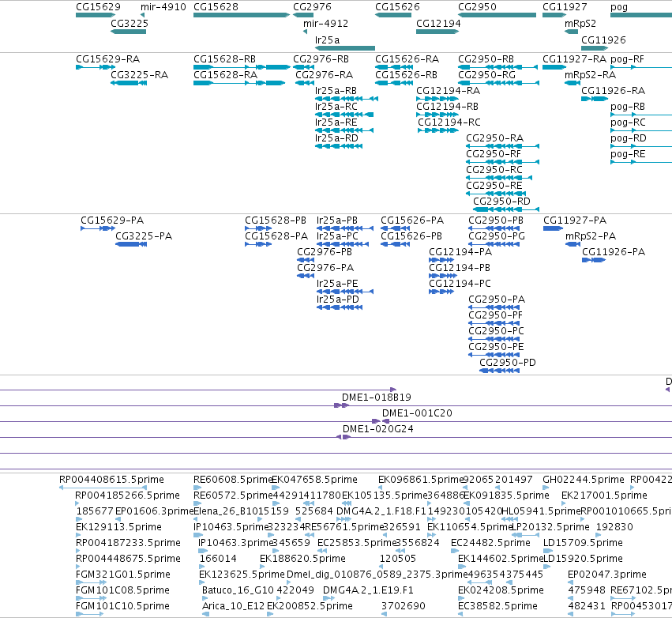
Task: Click the CG3225-PA protein label
Action: [x=144, y=236]
